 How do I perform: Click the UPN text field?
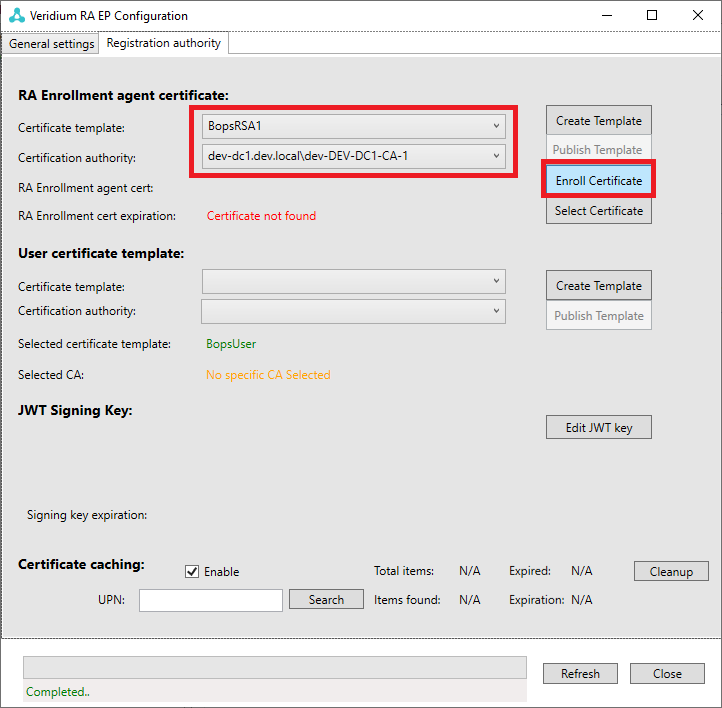pyautogui.click(x=211, y=600)
